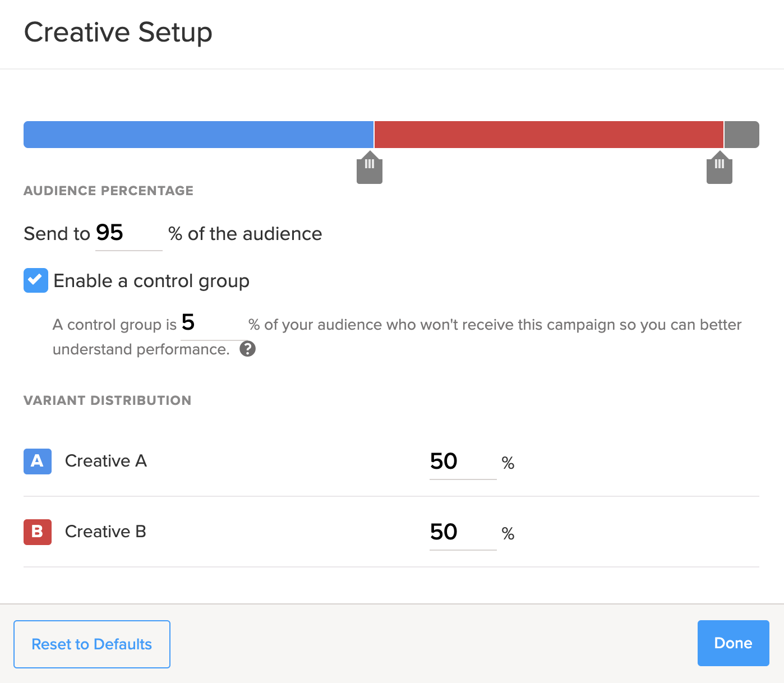Viewport: 784px width, 683px height.
Task: Click the red Creative B badge icon
Action: click(x=38, y=532)
